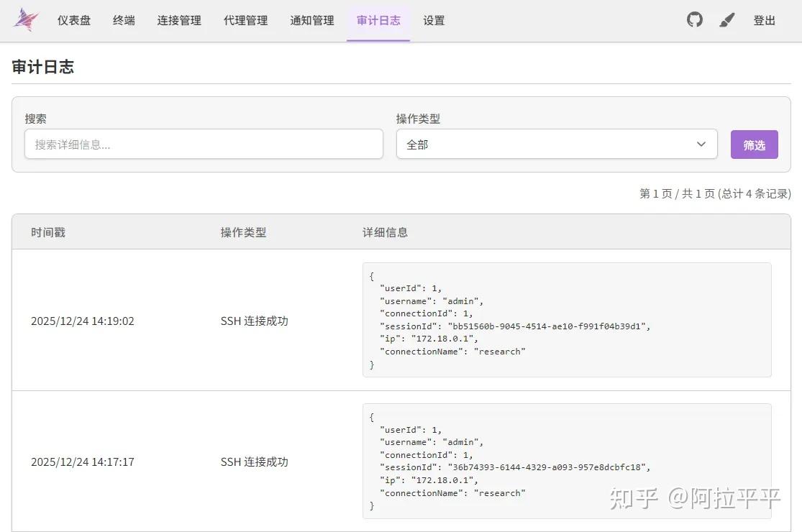Screen dimensions: 802x532
Task: Click SSH 连接成功 in the 14:19:02 row
Action: tap(254, 321)
